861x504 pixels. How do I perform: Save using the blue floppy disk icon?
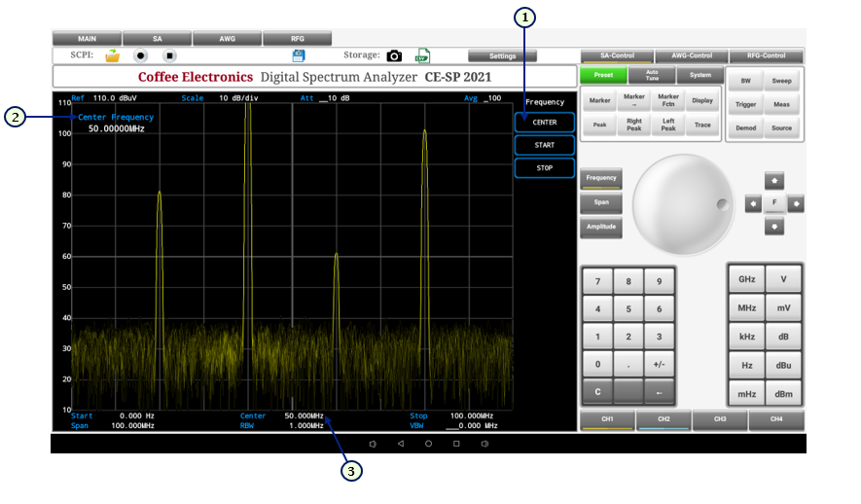pos(299,56)
